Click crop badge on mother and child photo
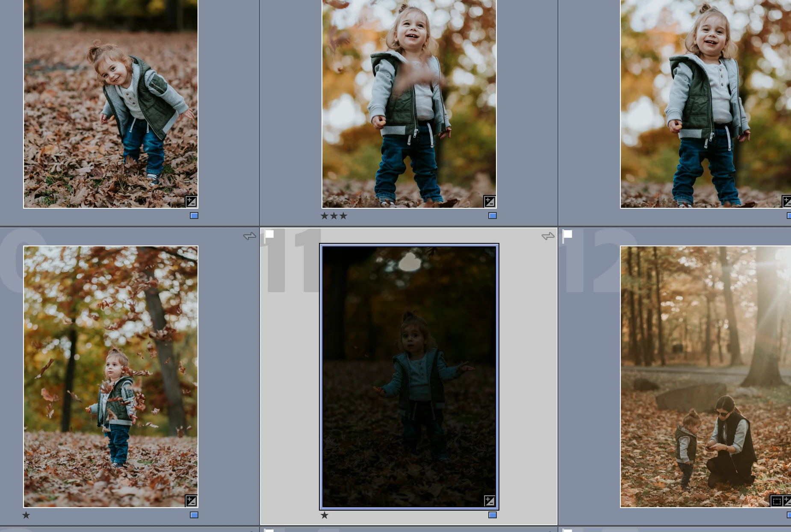 tap(776, 501)
